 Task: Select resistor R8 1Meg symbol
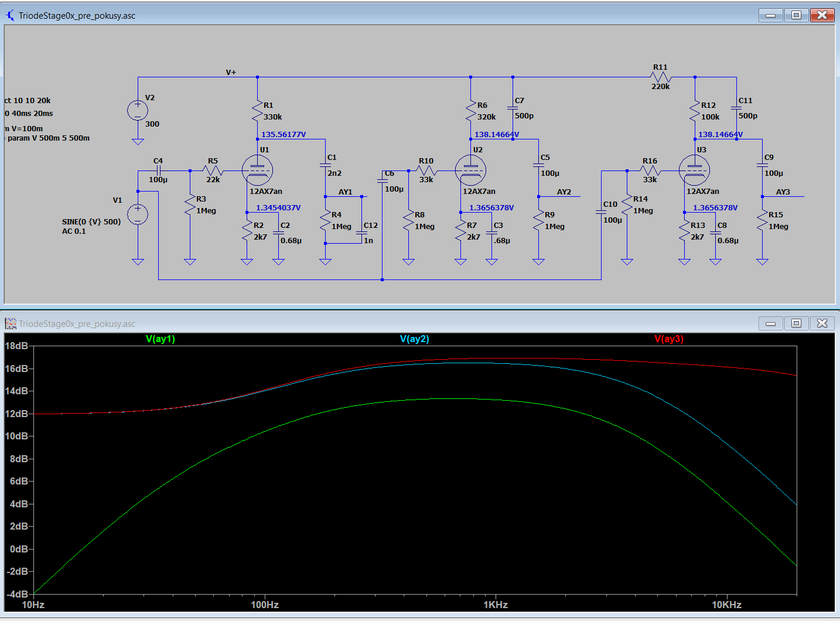point(408,221)
